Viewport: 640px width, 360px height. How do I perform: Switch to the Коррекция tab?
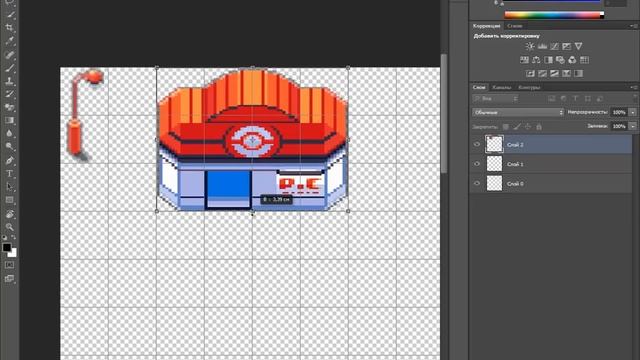point(487,26)
